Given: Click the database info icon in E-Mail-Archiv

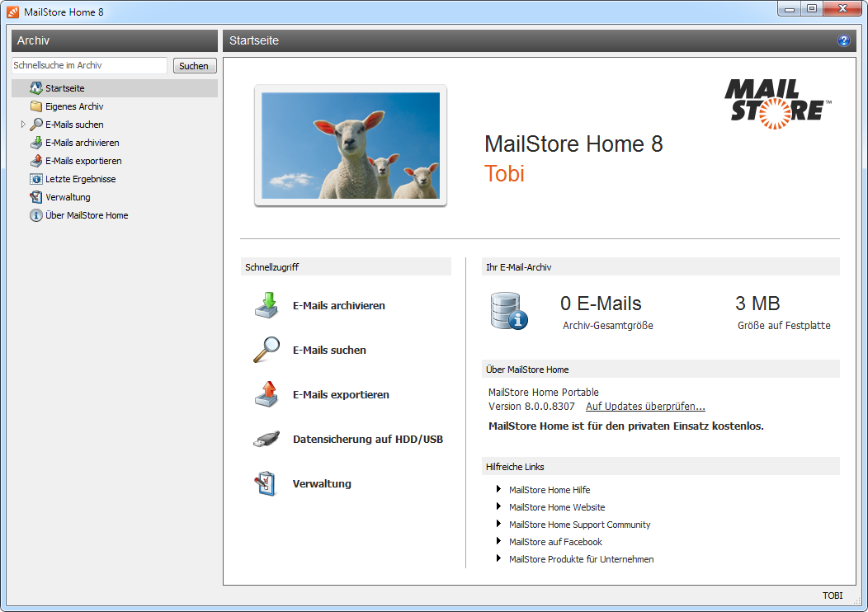Looking at the screenshot, I should pyautogui.click(x=509, y=312).
